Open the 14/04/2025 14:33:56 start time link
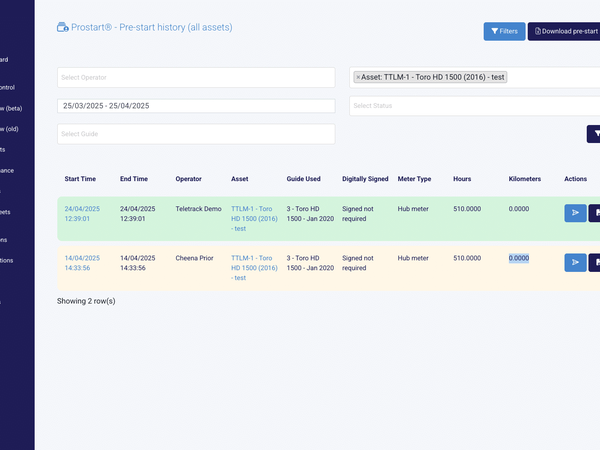This screenshot has width=600, height=450. tap(82, 263)
